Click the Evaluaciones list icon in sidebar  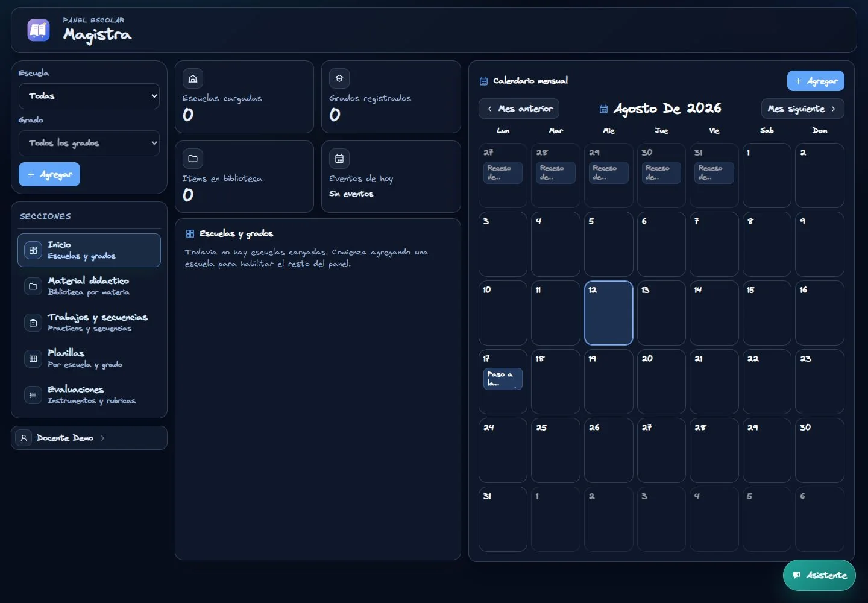click(33, 395)
